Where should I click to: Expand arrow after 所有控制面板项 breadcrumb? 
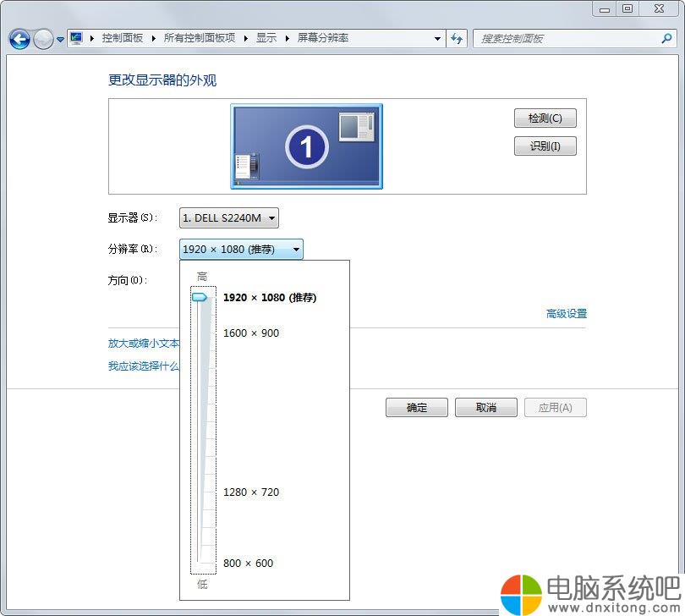[245, 38]
